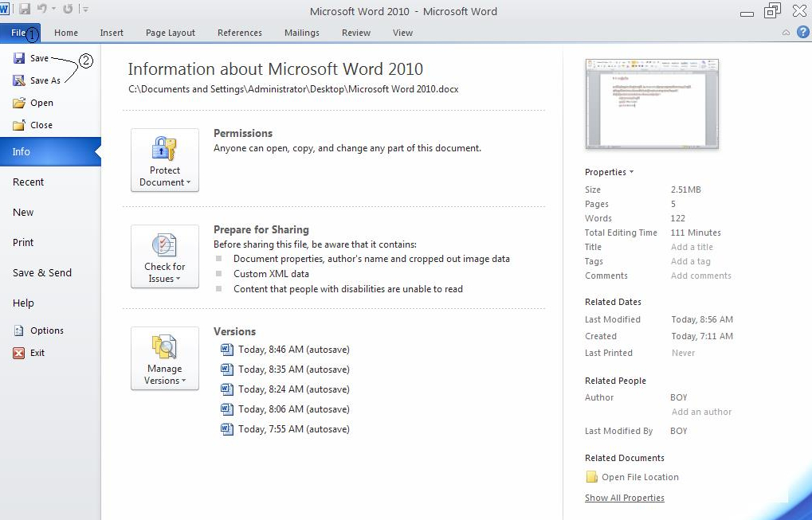Switch to the Home tab
Image resolution: width=812 pixels, height=520 pixels.
tap(66, 33)
